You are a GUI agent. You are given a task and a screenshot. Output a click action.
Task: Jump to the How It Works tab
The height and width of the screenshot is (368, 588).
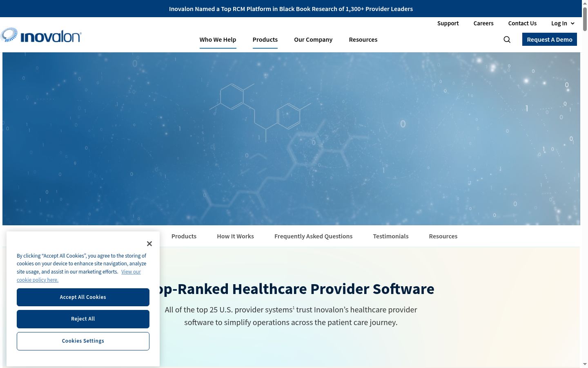[235, 236]
